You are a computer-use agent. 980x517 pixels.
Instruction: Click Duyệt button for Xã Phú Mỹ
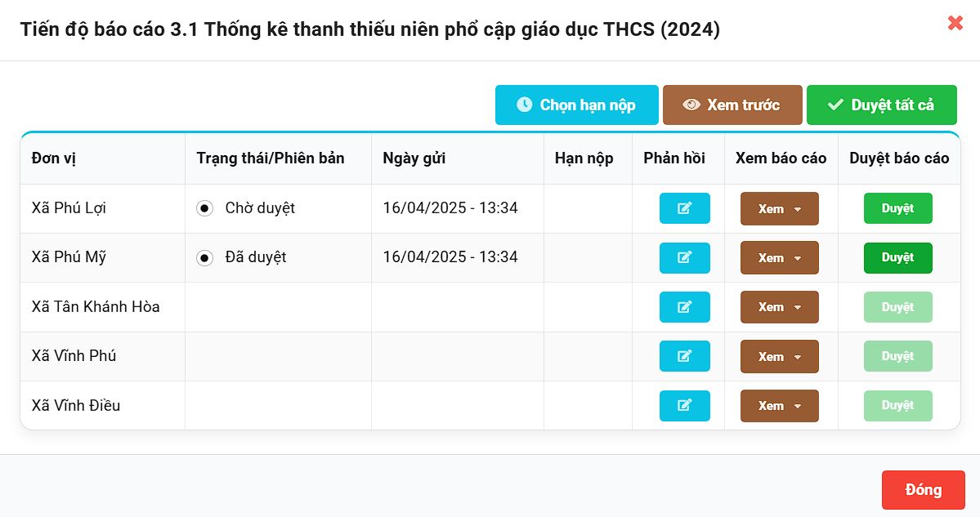pos(897,258)
